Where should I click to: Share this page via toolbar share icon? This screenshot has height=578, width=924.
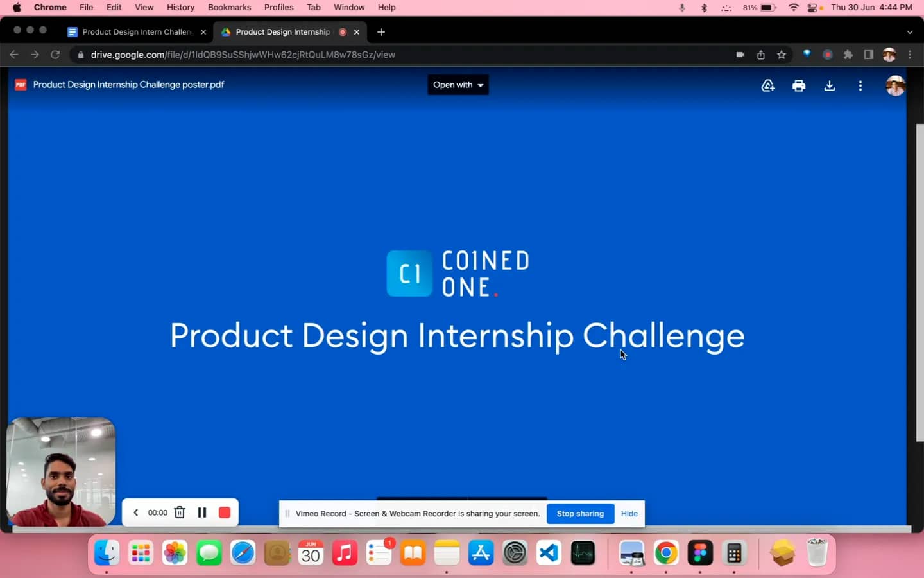[x=761, y=55]
